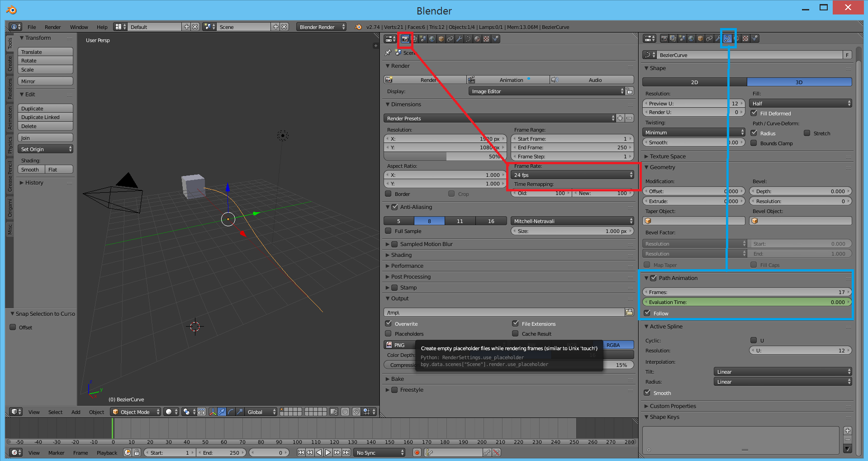868x461 pixels.
Task: Open World tab in right panel
Action: tap(691, 38)
